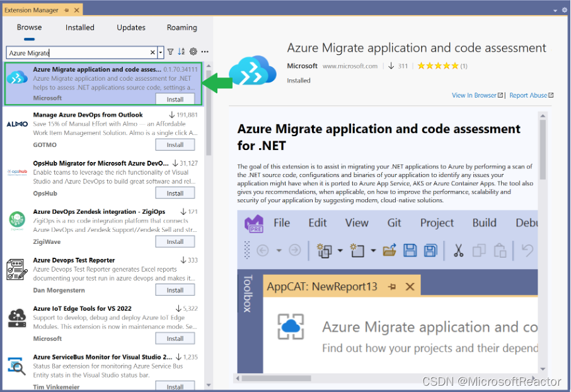Screen dimensions: 571x392
Task: Clear the Azure Migrate search text
Action: coord(153,52)
